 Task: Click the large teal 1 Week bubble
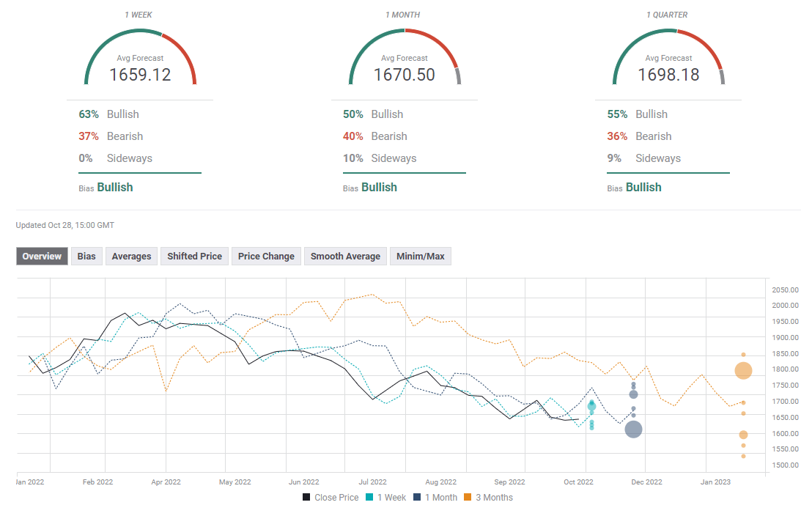tap(591, 405)
